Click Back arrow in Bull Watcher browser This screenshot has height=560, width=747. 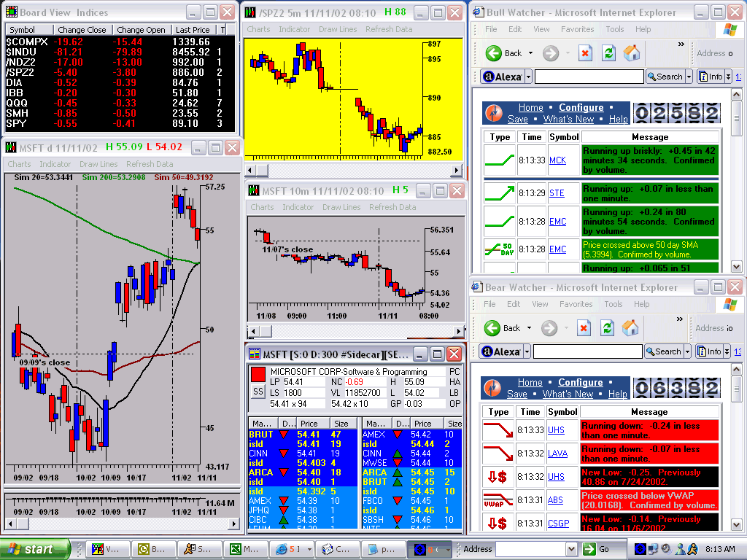(494, 52)
